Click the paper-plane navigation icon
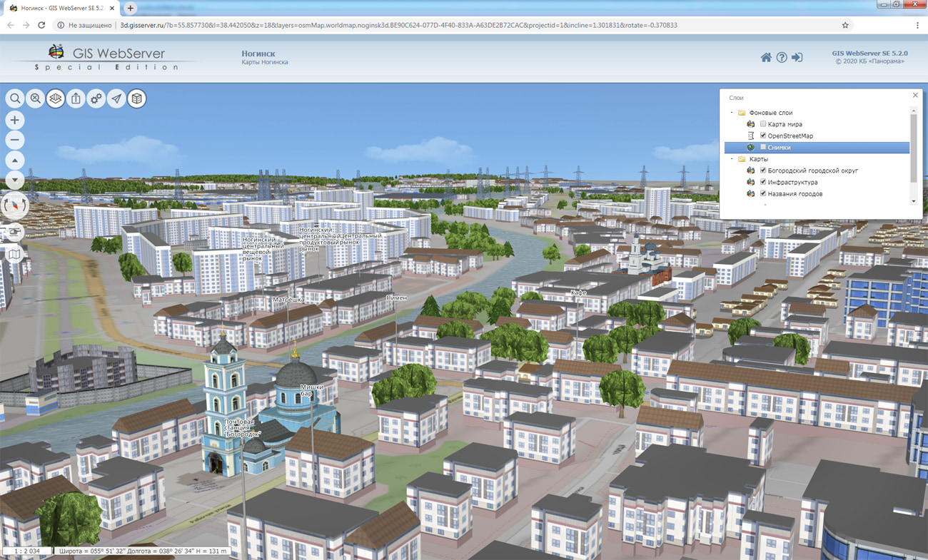This screenshot has height=560, width=928. pos(116,98)
